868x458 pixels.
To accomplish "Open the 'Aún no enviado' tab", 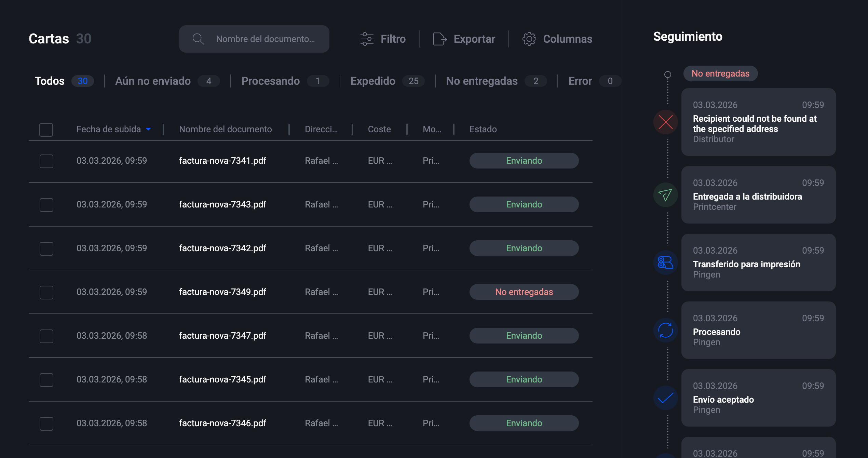I will point(153,81).
